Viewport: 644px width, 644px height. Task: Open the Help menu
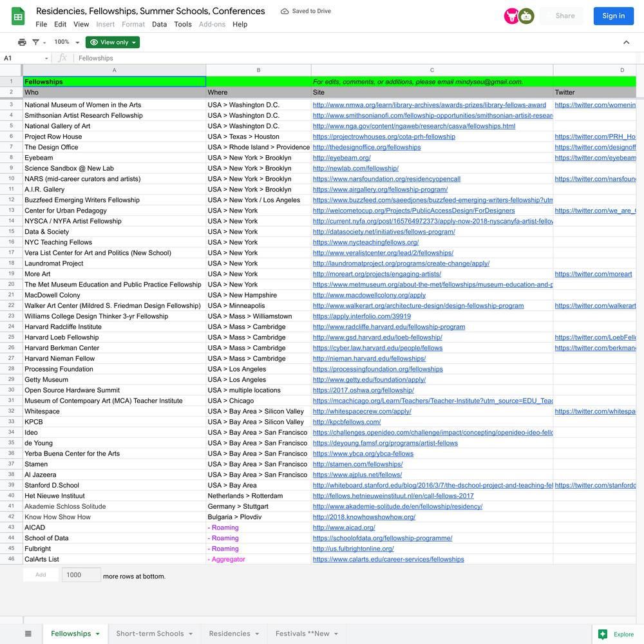(x=240, y=24)
